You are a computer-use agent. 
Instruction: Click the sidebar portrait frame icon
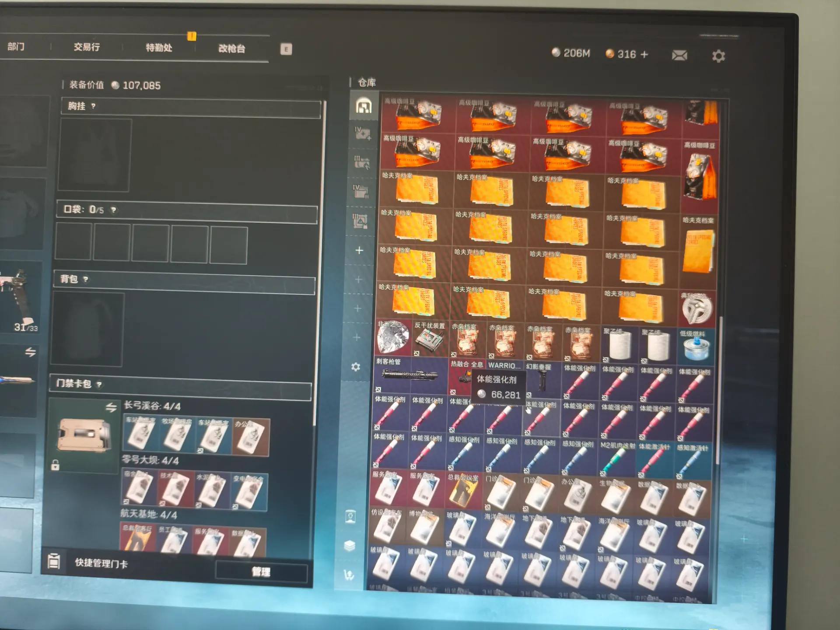350,517
